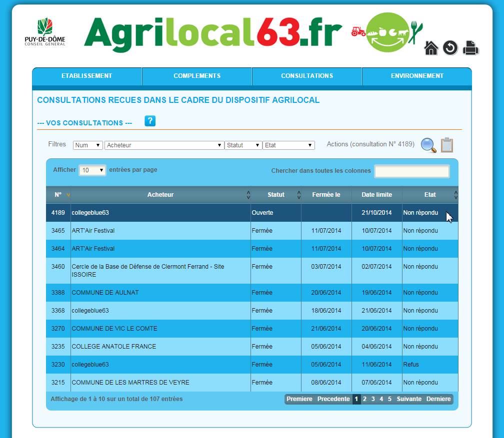
Task: Select COMMUNE DE AULNAT row
Action: coord(252,293)
